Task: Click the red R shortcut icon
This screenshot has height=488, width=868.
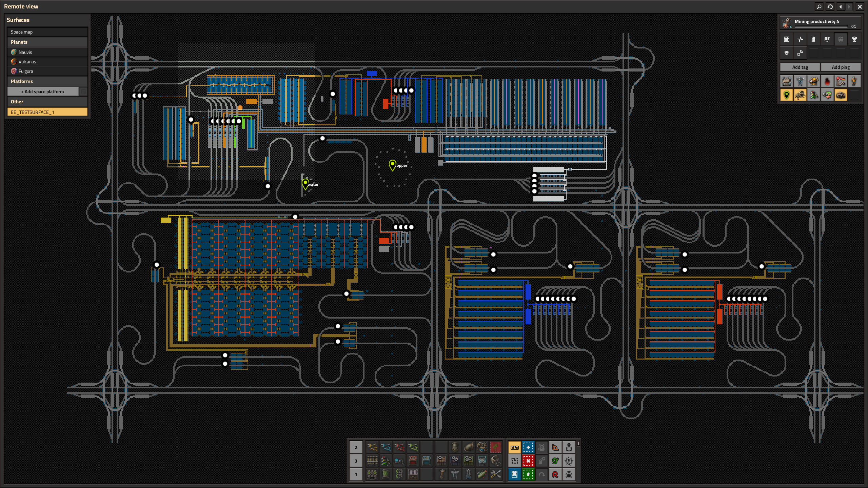Action: 555,474
